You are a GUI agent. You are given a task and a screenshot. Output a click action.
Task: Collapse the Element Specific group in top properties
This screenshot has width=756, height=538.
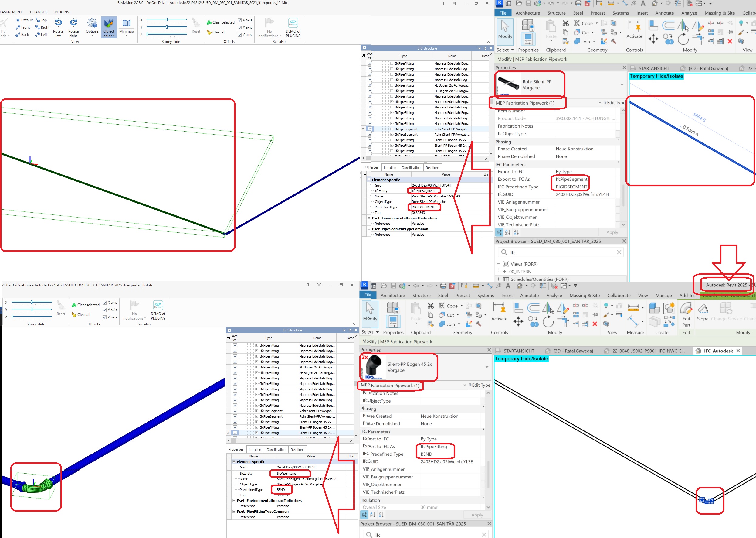[x=369, y=180]
